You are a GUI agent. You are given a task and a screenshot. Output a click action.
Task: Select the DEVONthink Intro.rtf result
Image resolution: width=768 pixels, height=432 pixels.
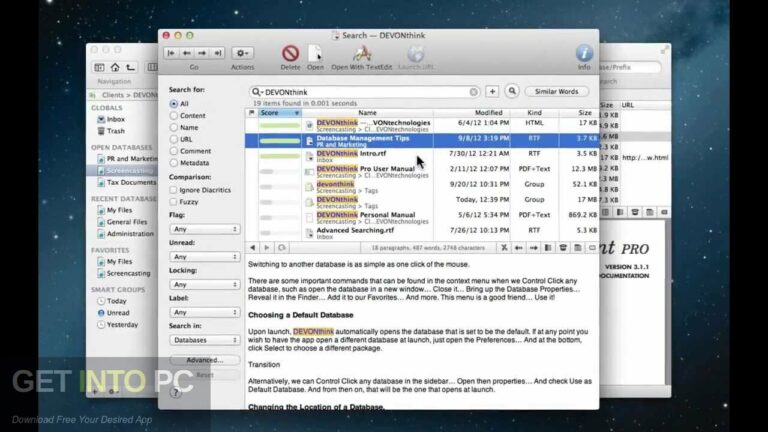click(422, 156)
